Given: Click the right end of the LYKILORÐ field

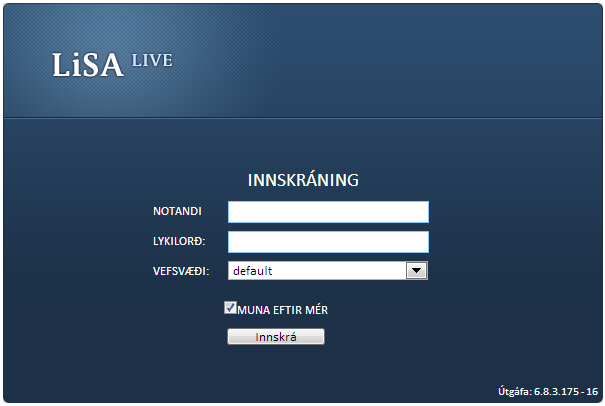Looking at the screenshot, I should pyautogui.click(x=418, y=242).
